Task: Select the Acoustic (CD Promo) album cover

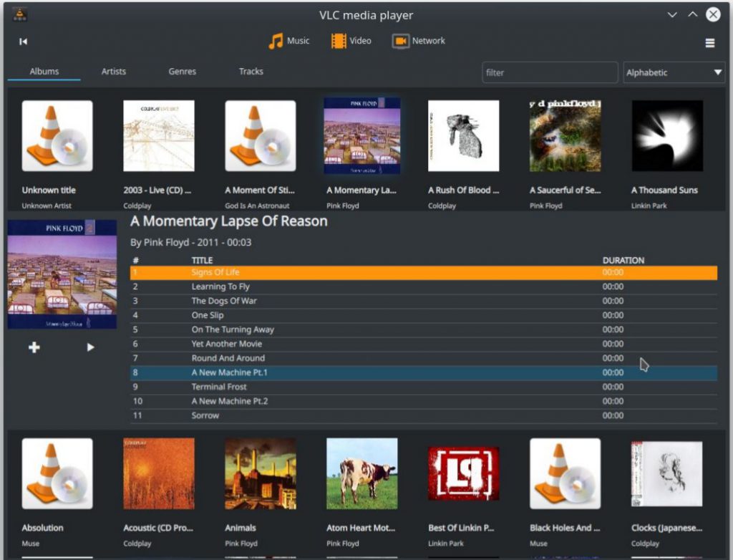Action: point(159,473)
